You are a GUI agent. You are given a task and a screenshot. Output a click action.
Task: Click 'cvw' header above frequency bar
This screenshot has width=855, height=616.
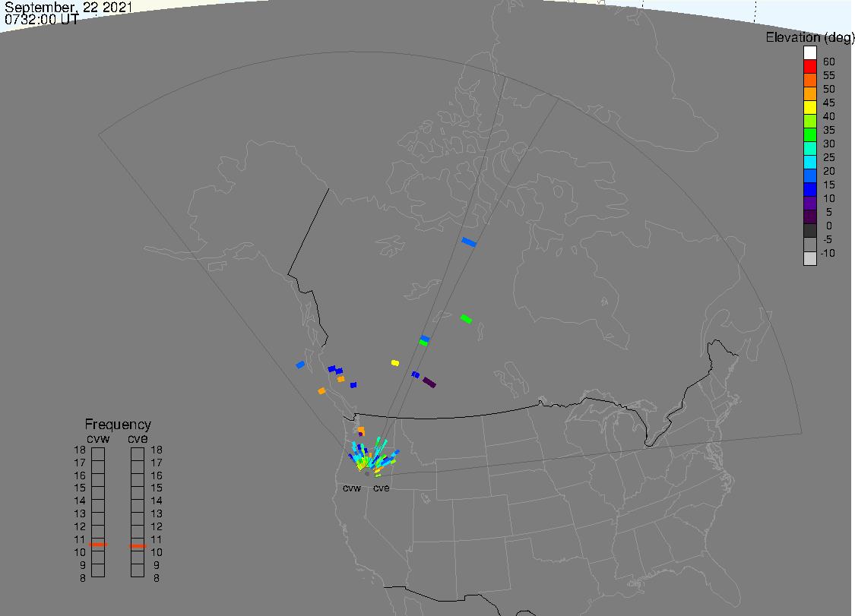pos(98,439)
